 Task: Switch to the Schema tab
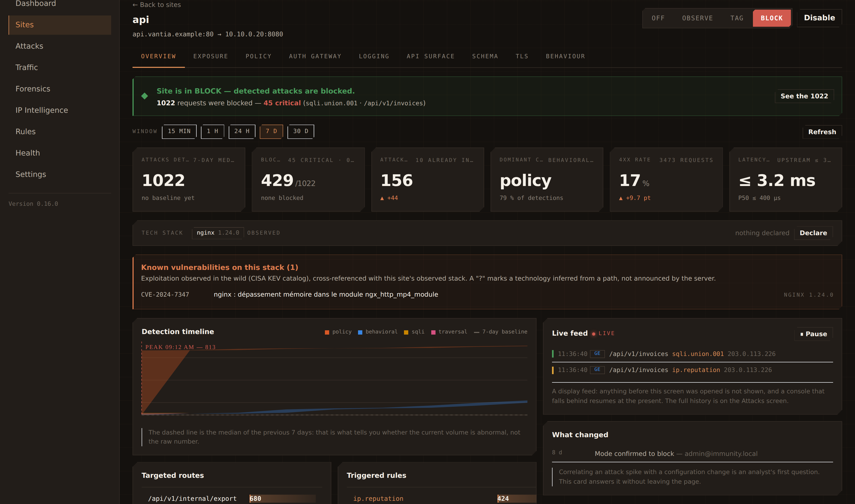click(485, 56)
